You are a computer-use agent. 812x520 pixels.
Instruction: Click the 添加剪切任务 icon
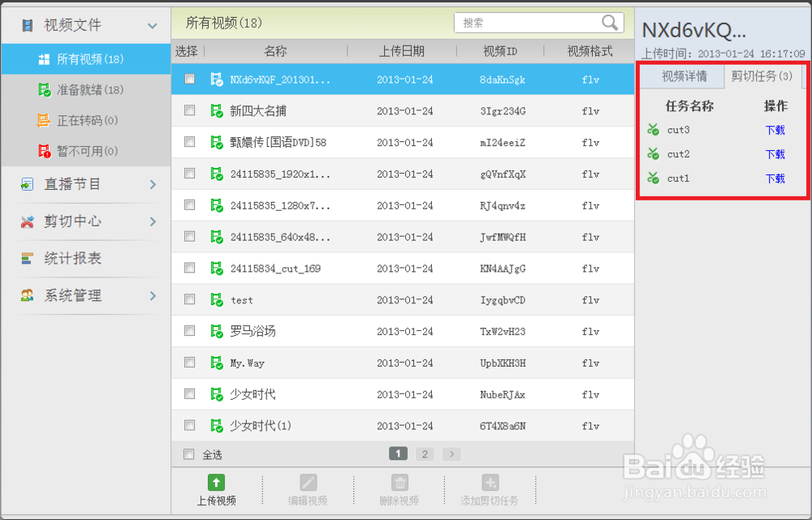click(x=490, y=482)
